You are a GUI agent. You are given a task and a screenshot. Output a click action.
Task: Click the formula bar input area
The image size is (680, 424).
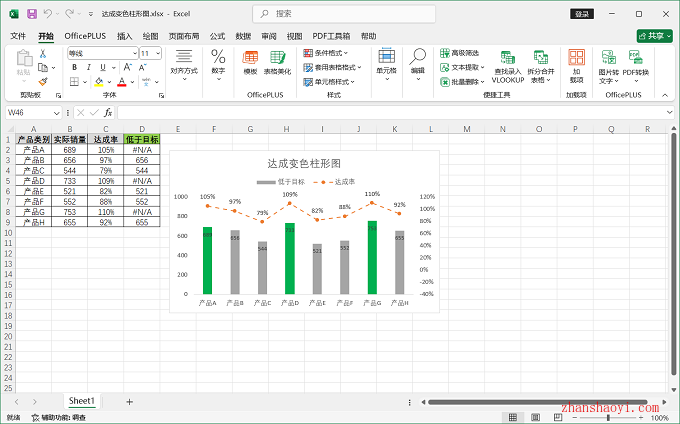[390, 113]
